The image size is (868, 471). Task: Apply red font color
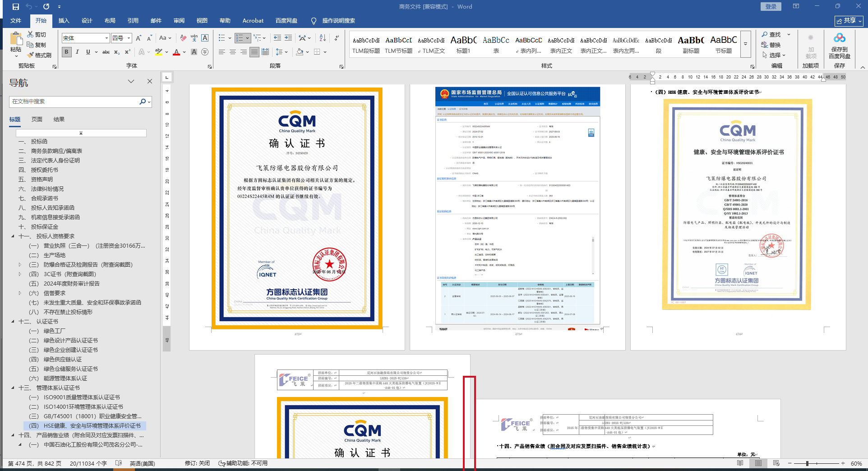[176, 52]
